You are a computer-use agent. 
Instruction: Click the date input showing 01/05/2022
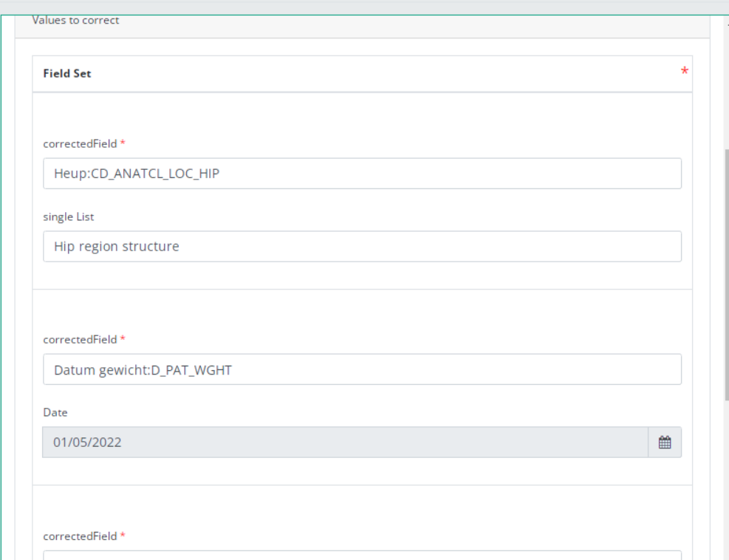tap(345, 443)
